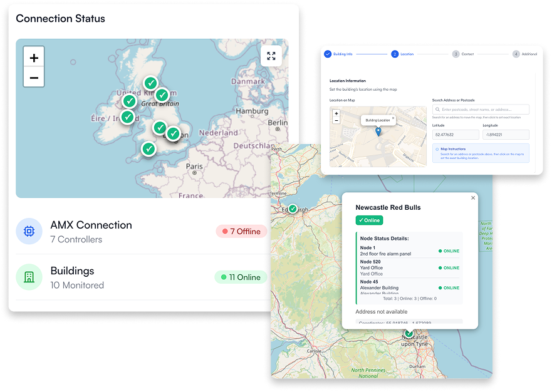Zoom out on the Connection Status map
Viewport: 552px width, 392px height.
point(34,78)
